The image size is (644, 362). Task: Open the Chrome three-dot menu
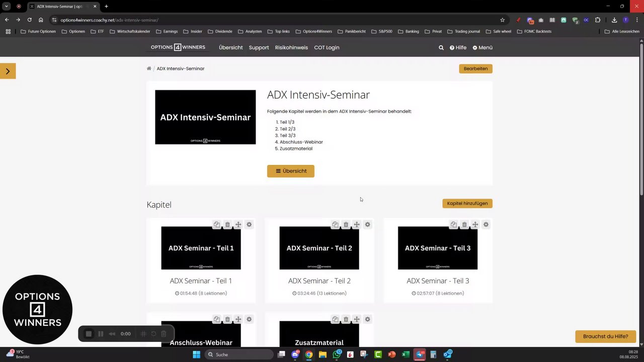click(636, 20)
